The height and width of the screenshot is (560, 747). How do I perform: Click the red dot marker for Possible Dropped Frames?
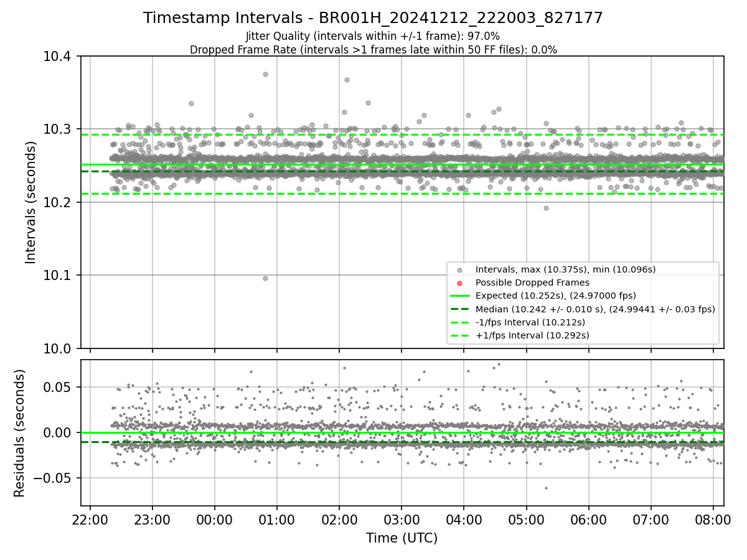(459, 283)
